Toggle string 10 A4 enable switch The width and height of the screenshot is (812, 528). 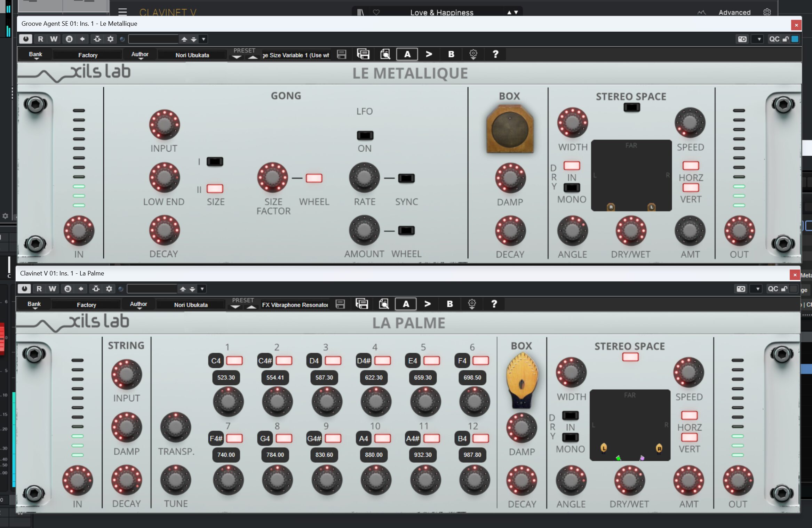[x=382, y=438]
